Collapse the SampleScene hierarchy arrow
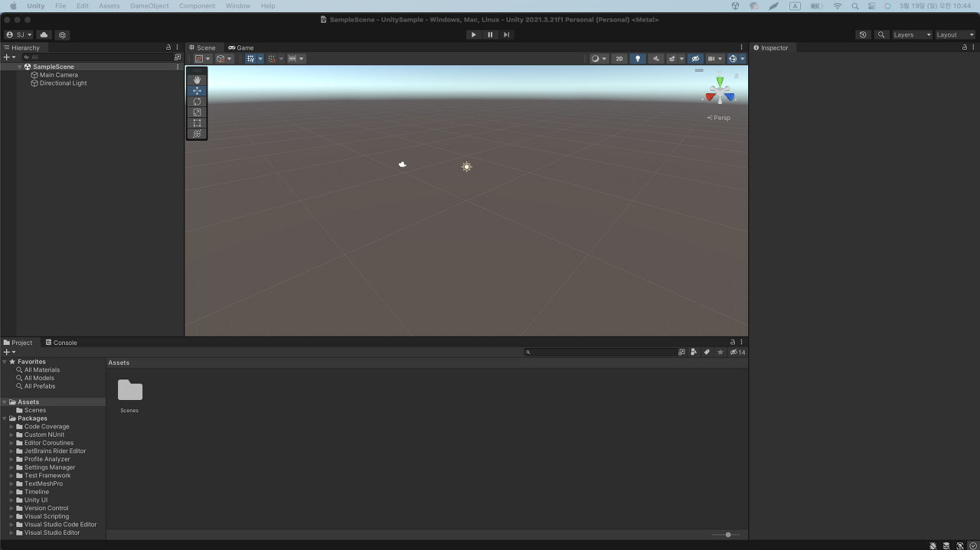 coord(19,67)
